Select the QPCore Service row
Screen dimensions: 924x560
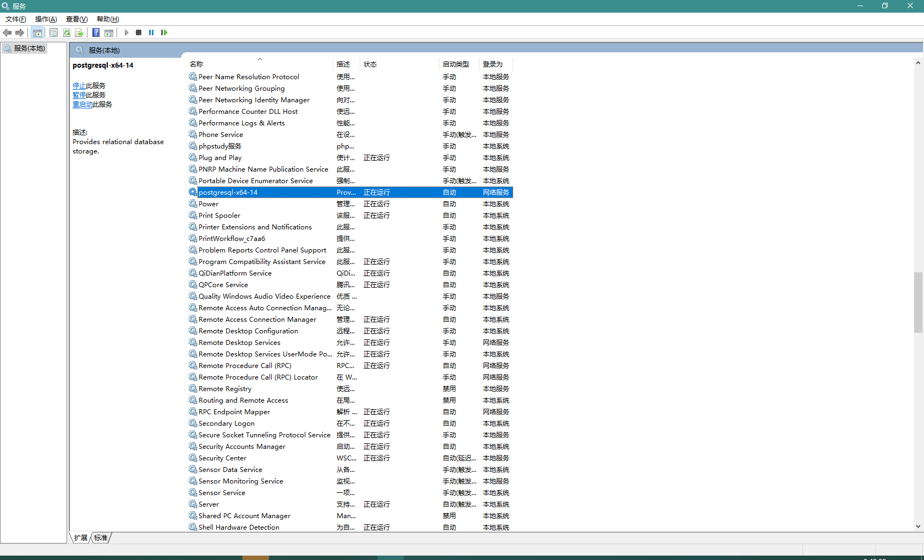tap(350, 284)
